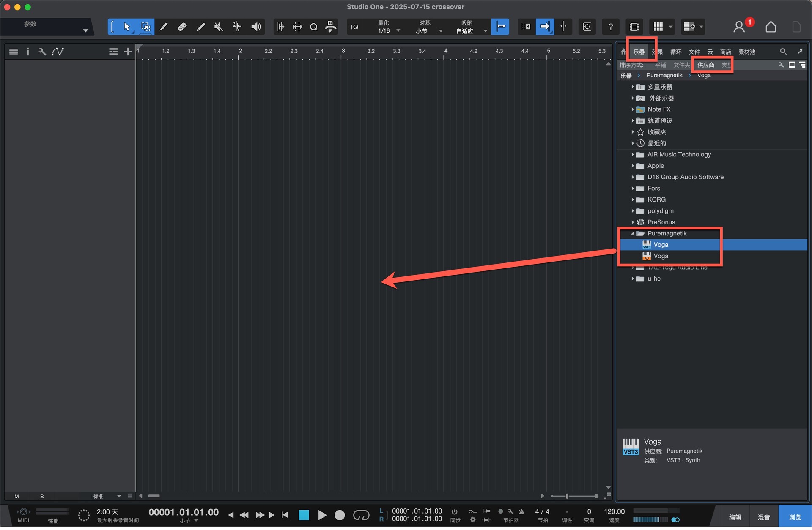Screen dimensions: 812x530
Task: Toggle IQ input quantize
Action: point(355,27)
